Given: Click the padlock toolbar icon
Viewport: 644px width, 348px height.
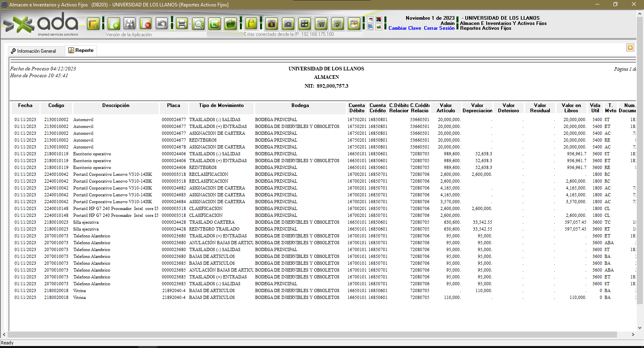Looking at the screenshot, I should pos(251,24).
